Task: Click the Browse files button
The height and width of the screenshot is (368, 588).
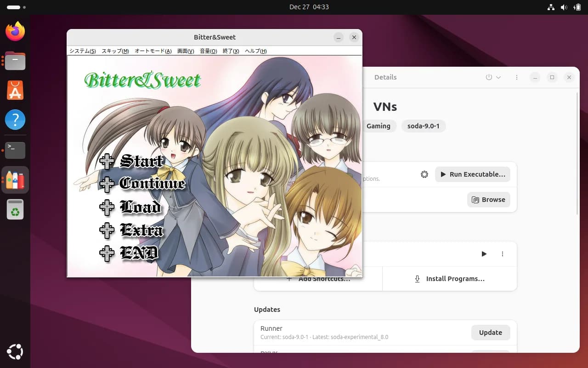Action: [x=488, y=200]
